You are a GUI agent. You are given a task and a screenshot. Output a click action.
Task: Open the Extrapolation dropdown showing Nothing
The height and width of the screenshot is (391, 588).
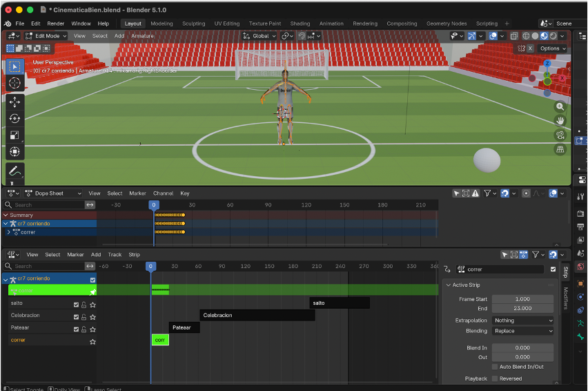tap(522, 321)
